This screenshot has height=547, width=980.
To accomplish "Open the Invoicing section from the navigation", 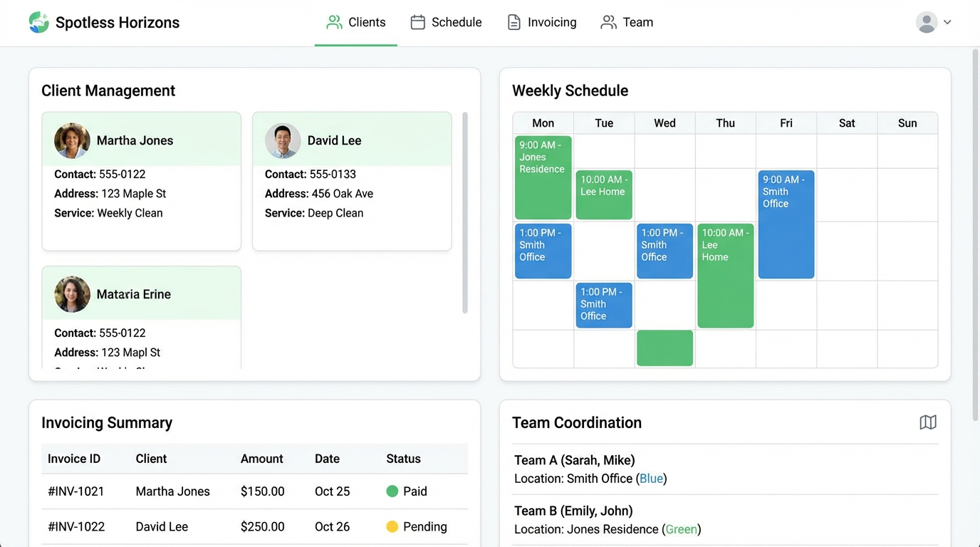I will (x=551, y=22).
